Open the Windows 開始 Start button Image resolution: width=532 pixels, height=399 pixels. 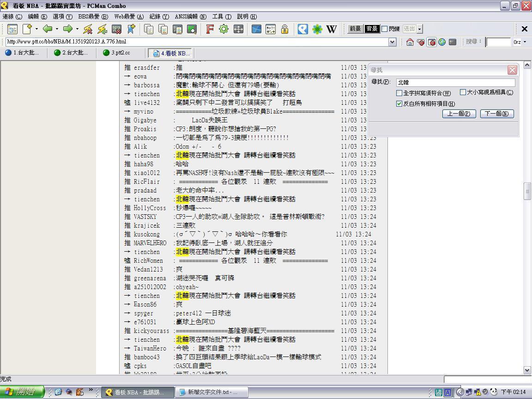(x=22, y=392)
